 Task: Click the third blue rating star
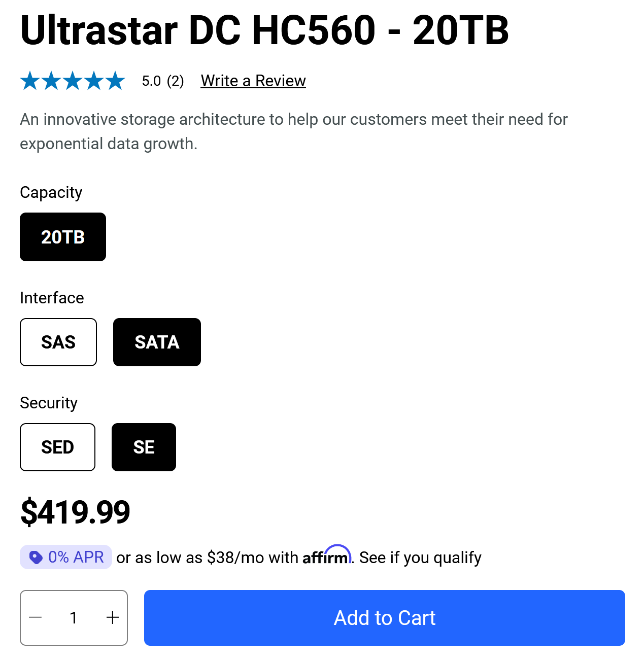(73, 81)
